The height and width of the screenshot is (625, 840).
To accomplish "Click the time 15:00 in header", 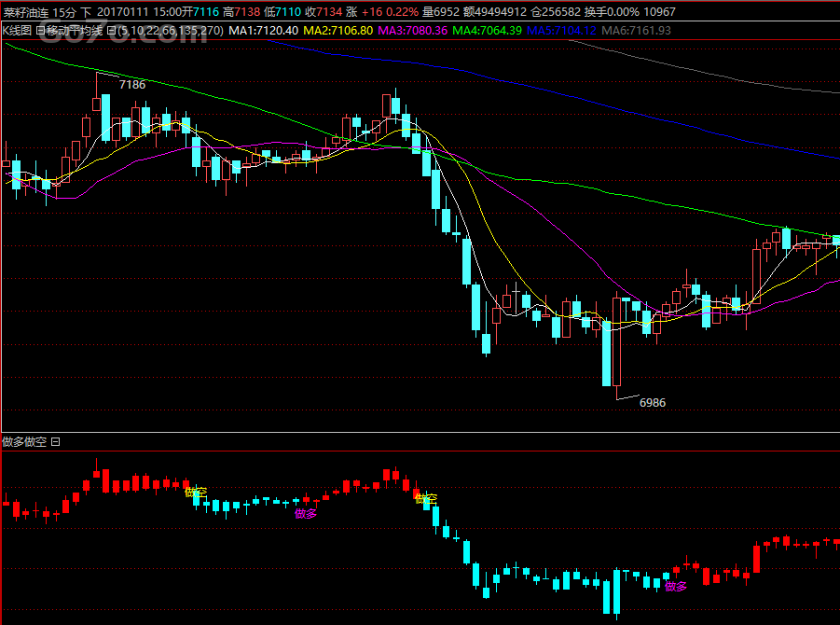I will tap(166, 12).
